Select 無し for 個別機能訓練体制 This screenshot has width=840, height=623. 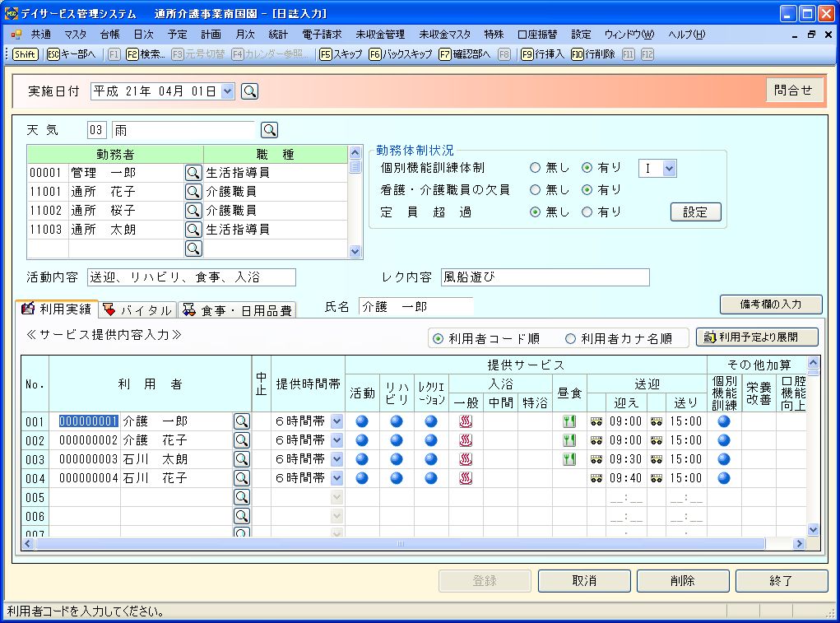click(536, 168)
